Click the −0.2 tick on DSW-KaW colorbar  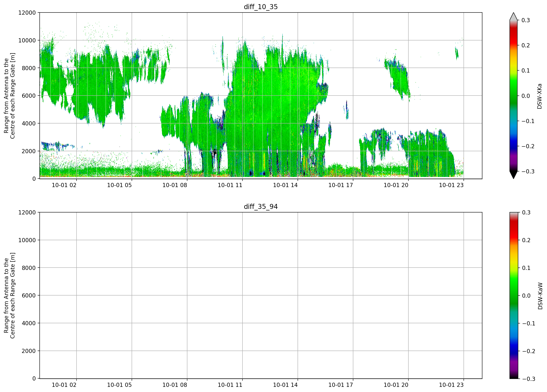coord(529,351)
